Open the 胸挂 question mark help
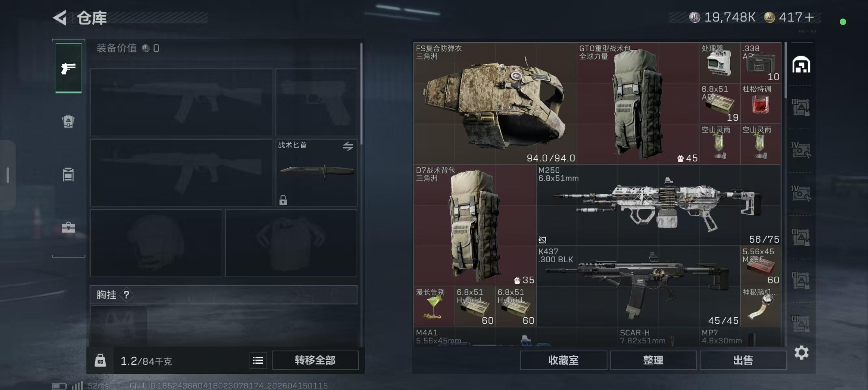The height and width of the screenshot is (390, 868). pyautogui.click(x=126, y=295)
